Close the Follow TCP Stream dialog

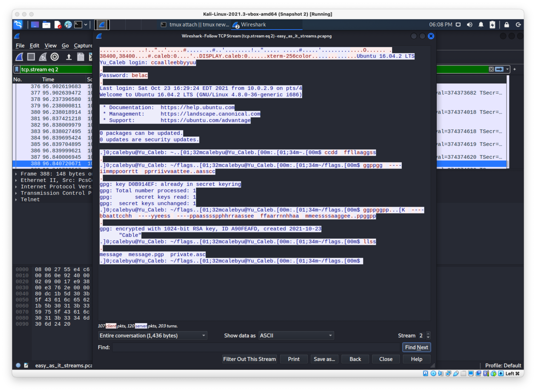point(431,36)
